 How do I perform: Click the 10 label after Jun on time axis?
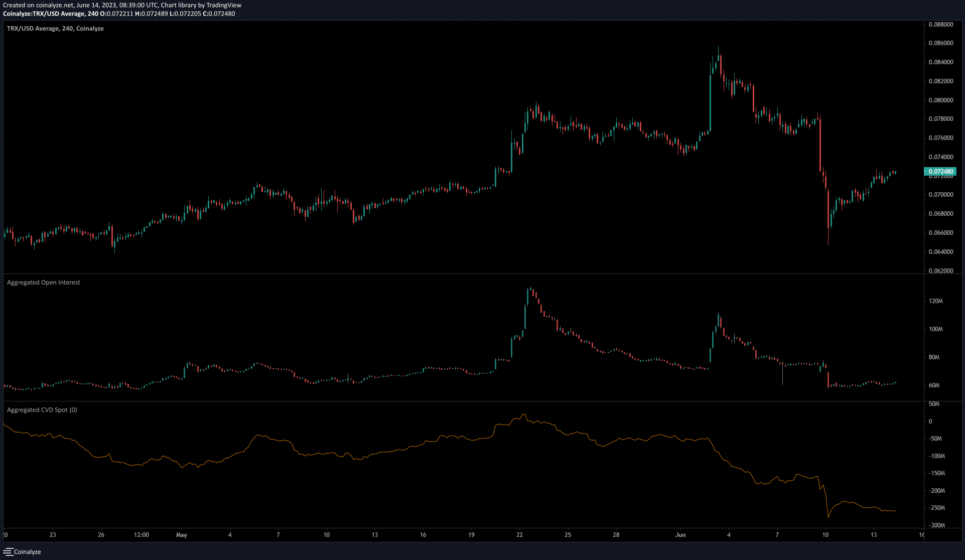(x=825, y=535)
